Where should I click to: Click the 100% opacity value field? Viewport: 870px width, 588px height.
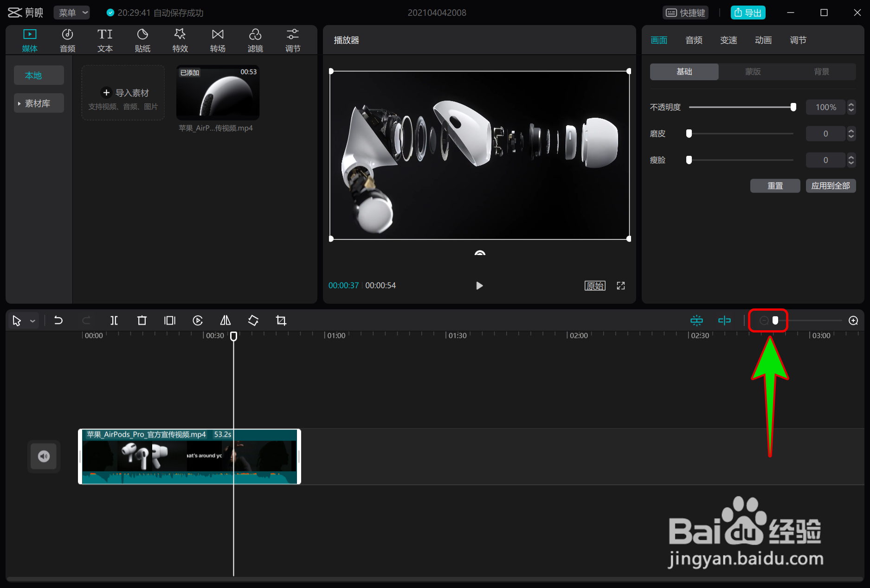point(826,107)
